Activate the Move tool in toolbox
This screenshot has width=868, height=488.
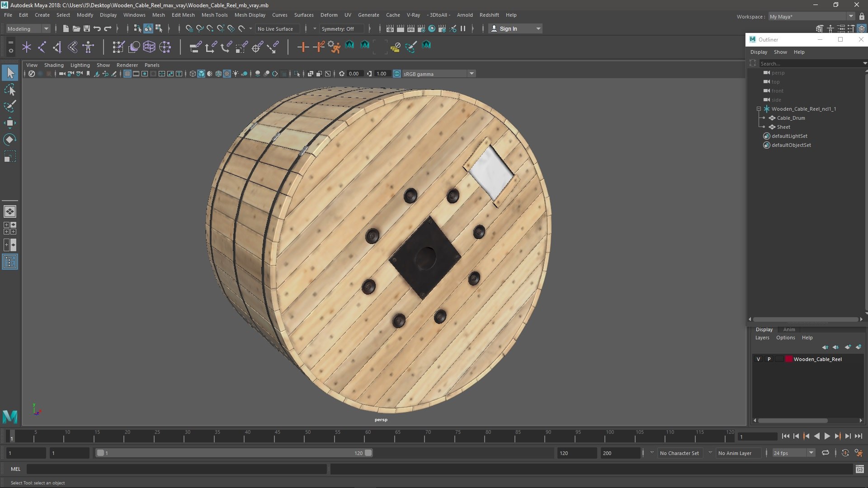(x=10, y=123)
